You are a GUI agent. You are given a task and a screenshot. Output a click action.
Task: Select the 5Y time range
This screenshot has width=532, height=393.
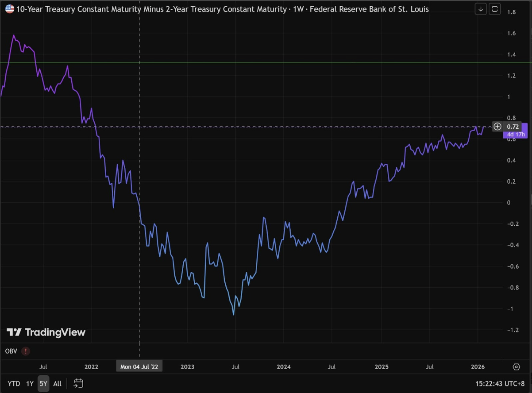coord(43,384)
